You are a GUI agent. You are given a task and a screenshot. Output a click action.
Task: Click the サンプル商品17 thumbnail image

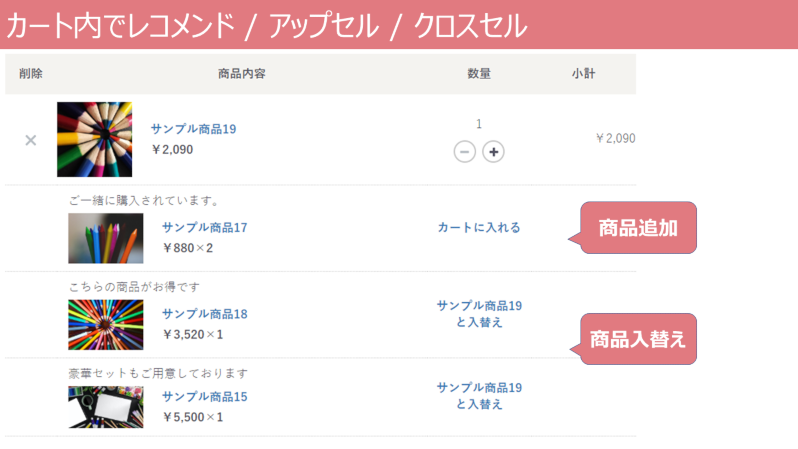pos(105,238)
